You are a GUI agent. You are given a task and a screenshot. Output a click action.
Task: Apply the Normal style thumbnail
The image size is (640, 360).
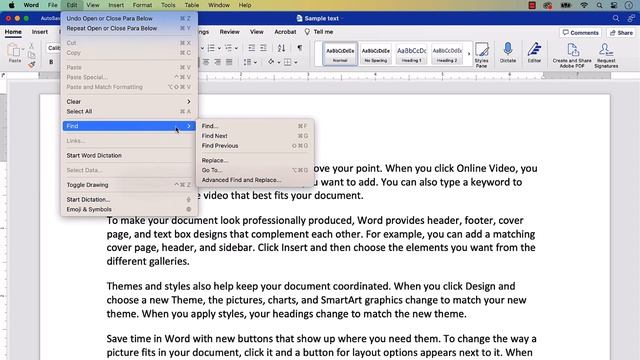tap(340, 53)
